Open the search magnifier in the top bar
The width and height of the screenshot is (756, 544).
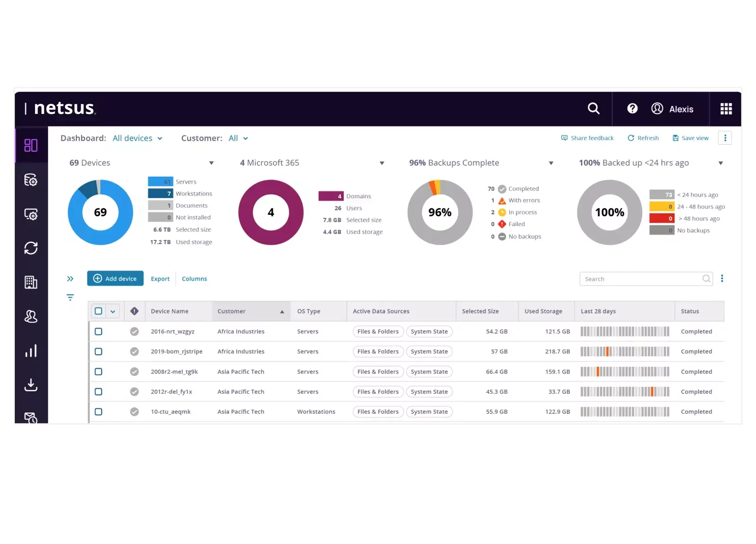(x=593, y=109)
